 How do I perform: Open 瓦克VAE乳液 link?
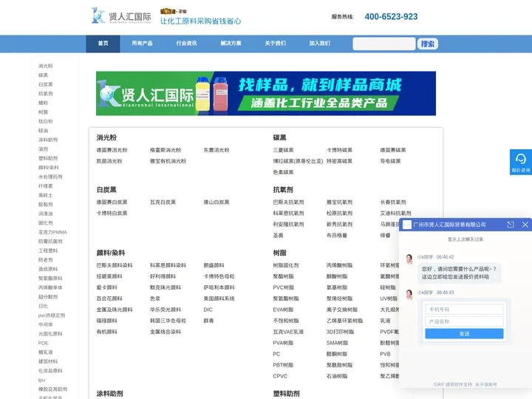[x=288, y=332]
